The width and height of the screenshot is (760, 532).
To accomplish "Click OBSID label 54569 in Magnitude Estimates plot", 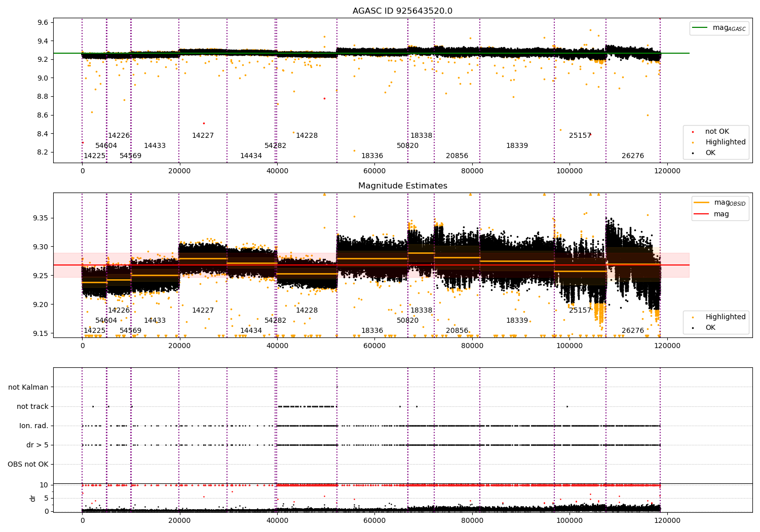I will (x=131, y=331).
